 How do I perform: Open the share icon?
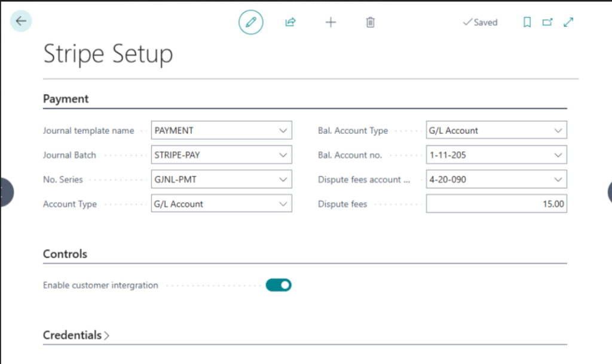pyautogui.click(x=290, y=22)
